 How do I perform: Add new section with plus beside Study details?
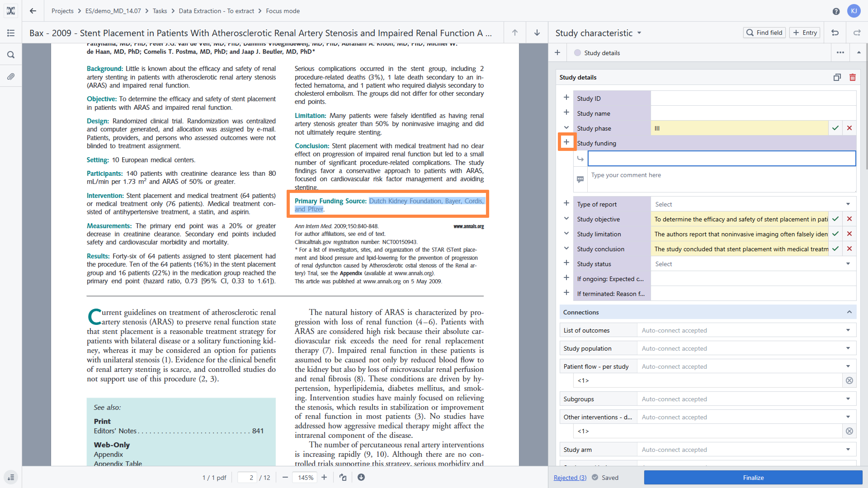[x=557, y=53]
